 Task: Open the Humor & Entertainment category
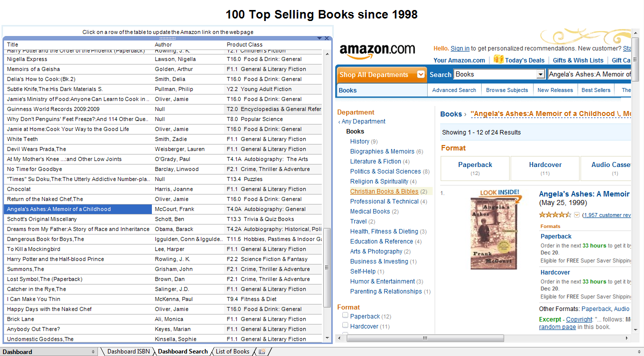click(x=383, y=281)
